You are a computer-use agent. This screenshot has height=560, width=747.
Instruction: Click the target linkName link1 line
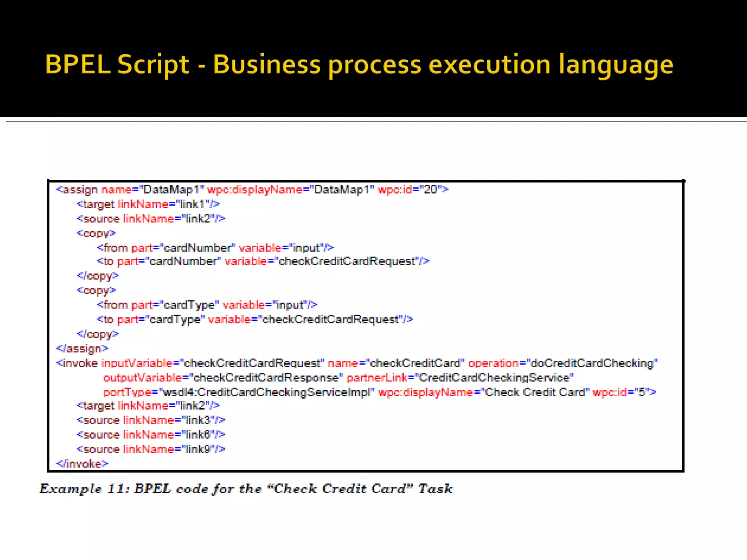pyautogui.click(x=148, y=204)
